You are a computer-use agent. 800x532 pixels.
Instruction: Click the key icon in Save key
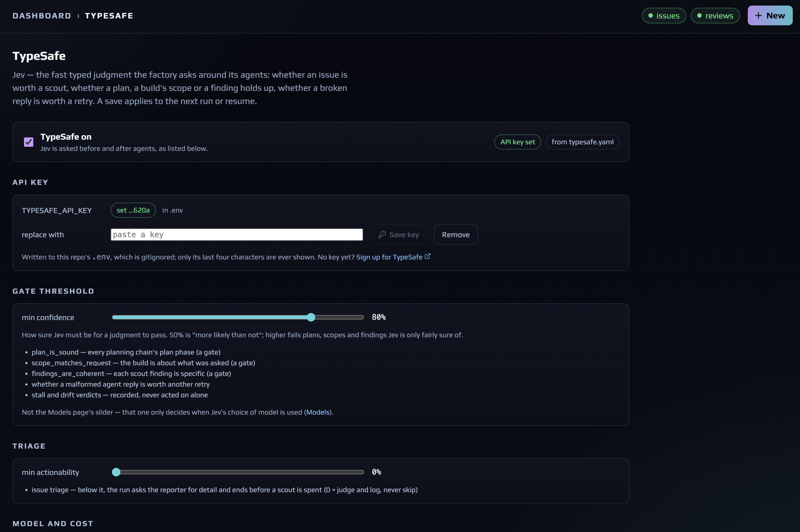pyautogui.click(x=382, y=235)
